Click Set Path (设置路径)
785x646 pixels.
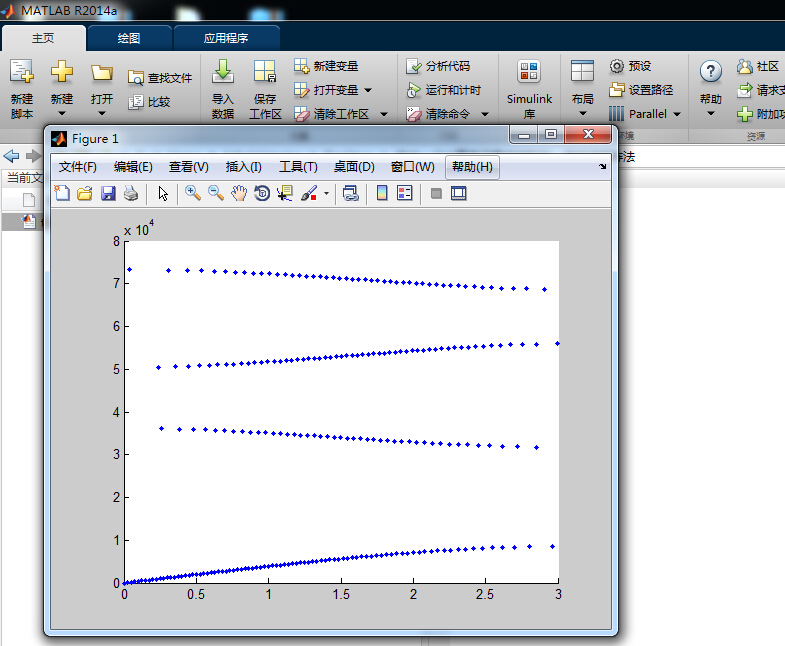pyautogui.click(x=641, y=90)
